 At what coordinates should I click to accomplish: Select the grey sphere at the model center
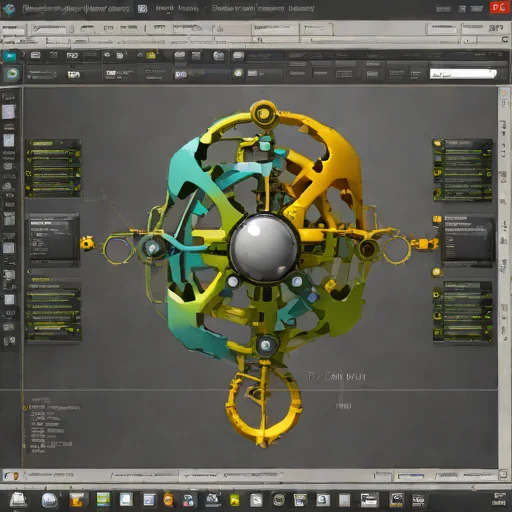tap(264, 248)
